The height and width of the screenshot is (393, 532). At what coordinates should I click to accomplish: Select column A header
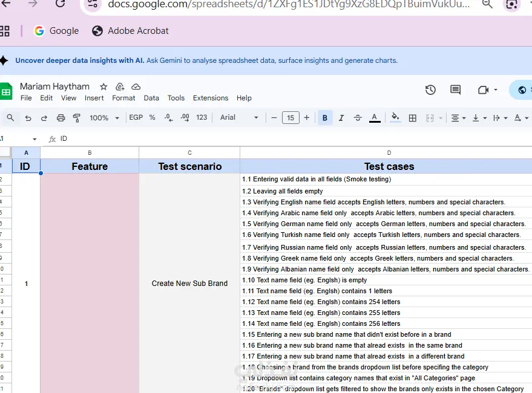pos(26,153)
